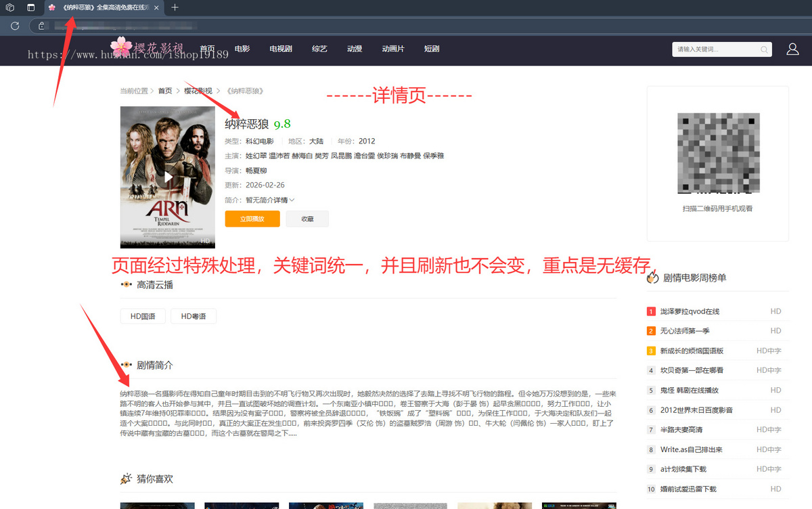Screen dimensions: 812x509
Task: Open ranked item 无心法师第一季
Action: pyautogui.click(x=685, y=331)
